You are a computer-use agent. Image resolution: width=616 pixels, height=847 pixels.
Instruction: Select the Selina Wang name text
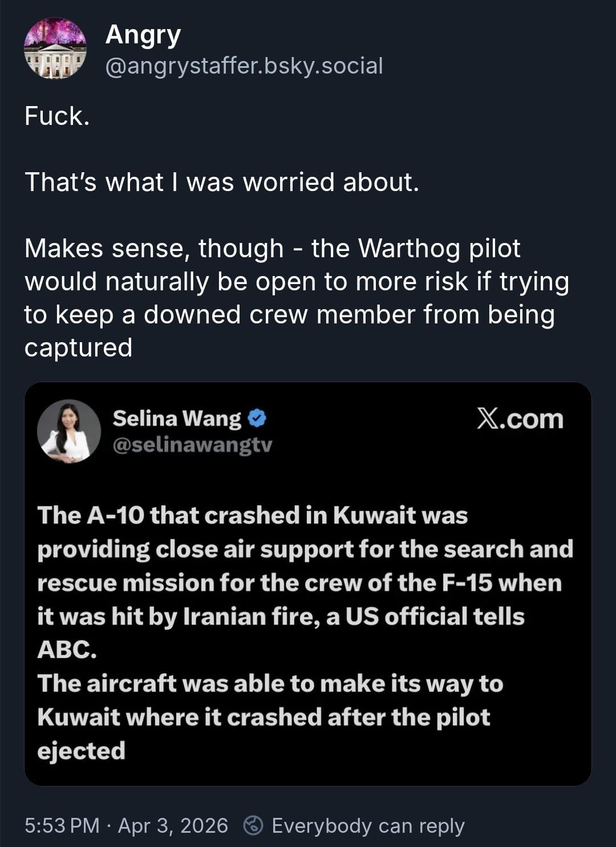pos(177,419)
